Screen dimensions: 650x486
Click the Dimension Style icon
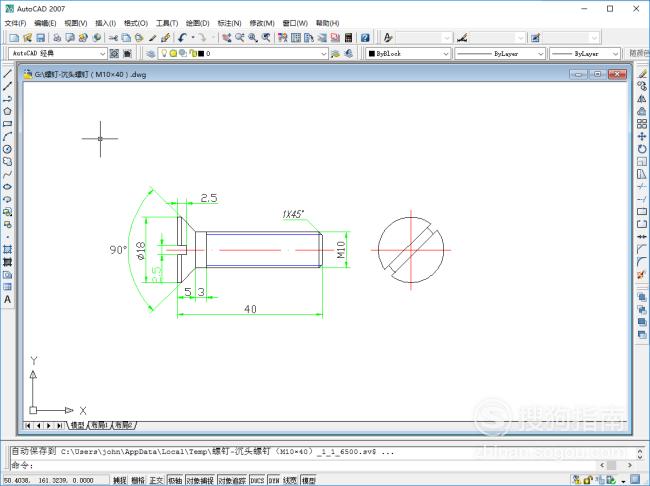(462, 38)
